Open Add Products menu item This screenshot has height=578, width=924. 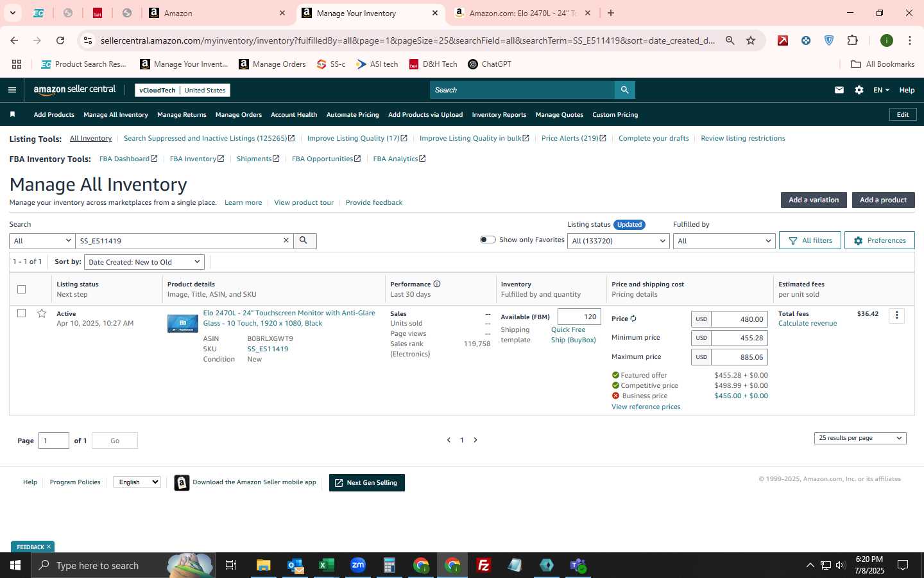[x=54, y=114]
